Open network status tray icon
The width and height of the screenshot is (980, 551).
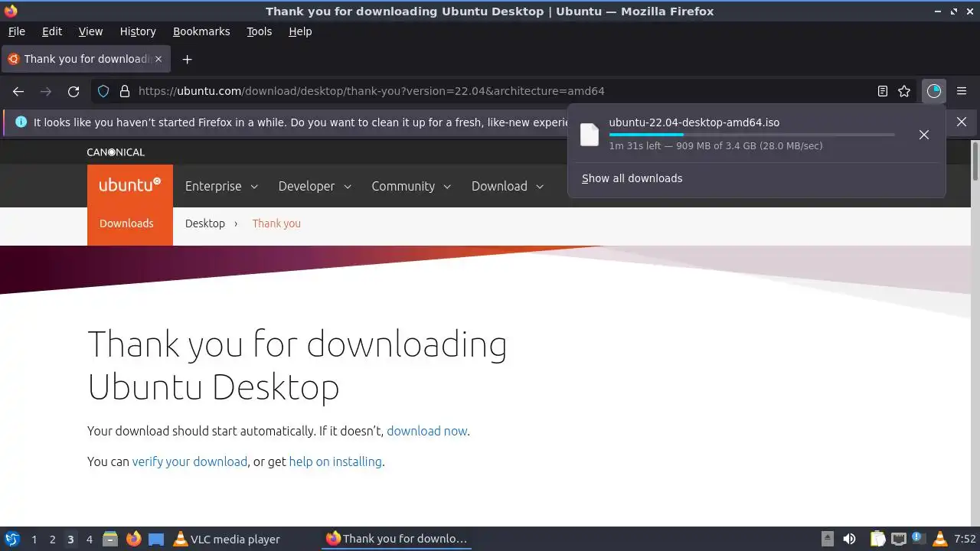point(898,539)
